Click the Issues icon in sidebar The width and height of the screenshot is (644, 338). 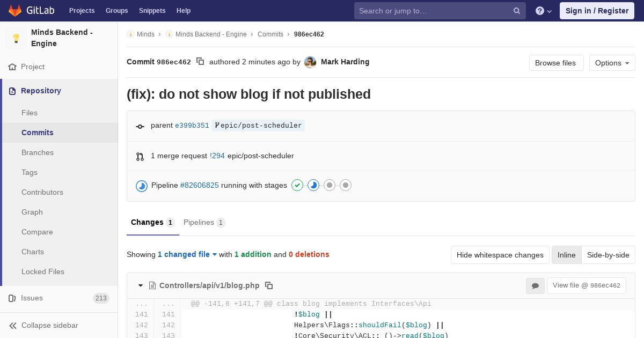(12, 298)
